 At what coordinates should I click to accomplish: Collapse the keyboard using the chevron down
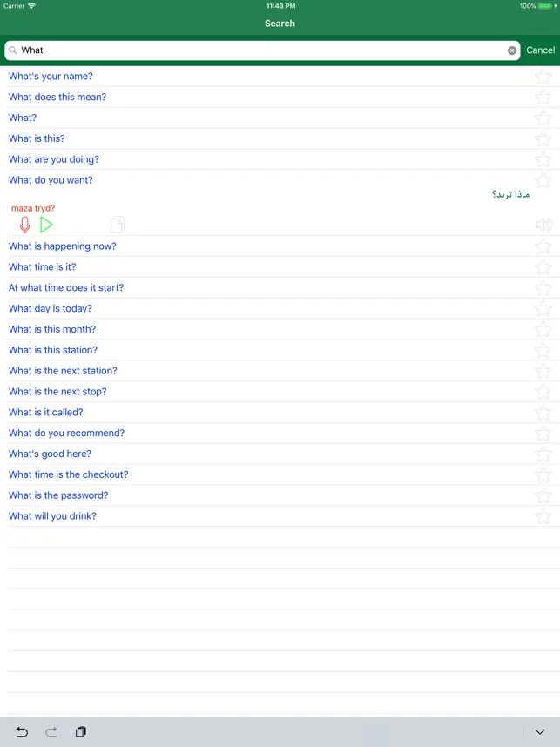tap(539, 732)
